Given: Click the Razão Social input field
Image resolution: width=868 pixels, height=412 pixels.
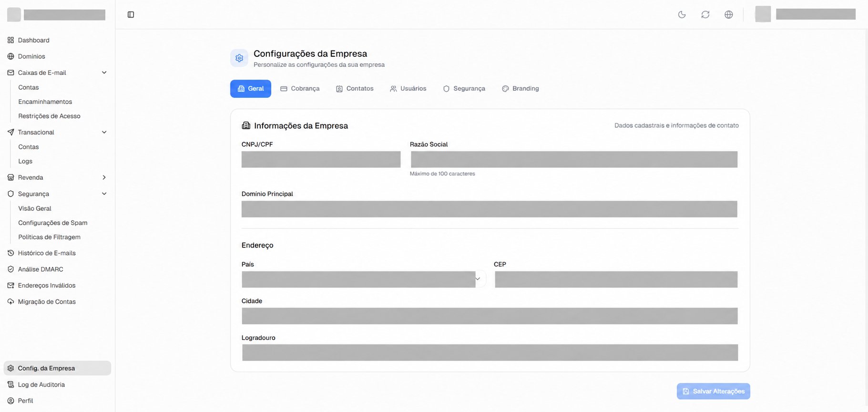Looking at the screenshot, I should point(574,159).
